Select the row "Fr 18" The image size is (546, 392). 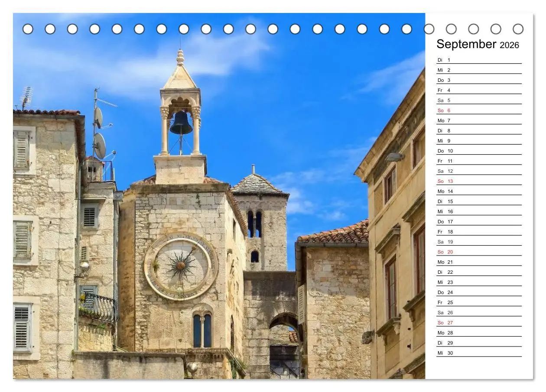[x=479, y=232]
